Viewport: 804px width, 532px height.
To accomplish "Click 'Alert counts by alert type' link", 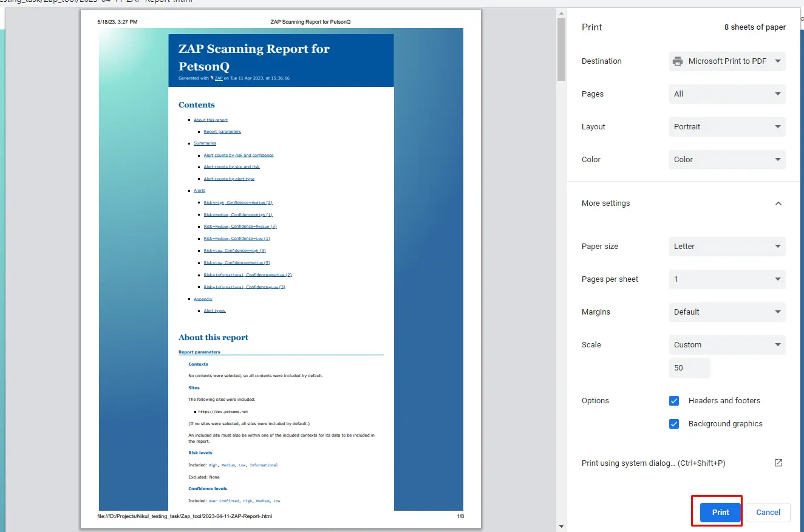I will tap(229, 179).
